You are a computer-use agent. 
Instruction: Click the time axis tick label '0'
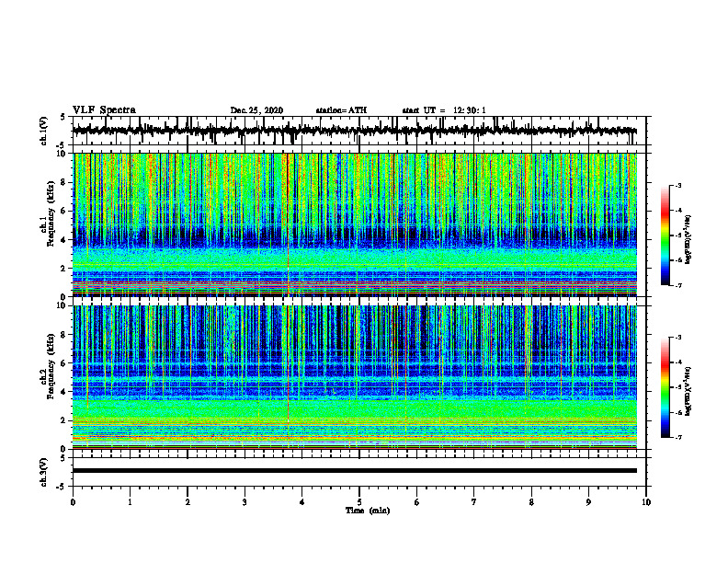[73, 502]
